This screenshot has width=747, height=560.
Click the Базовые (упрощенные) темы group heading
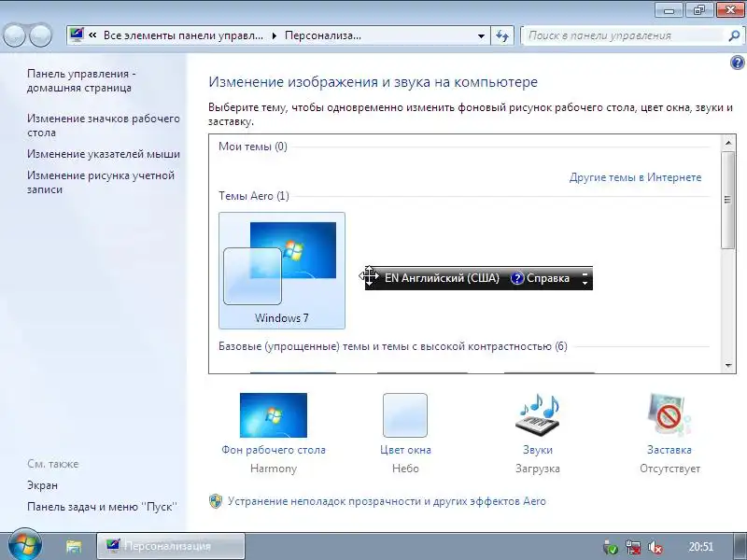tap(393, 346)
